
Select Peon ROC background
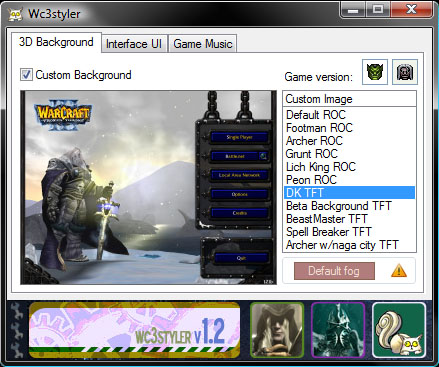(x=349, y=180)
